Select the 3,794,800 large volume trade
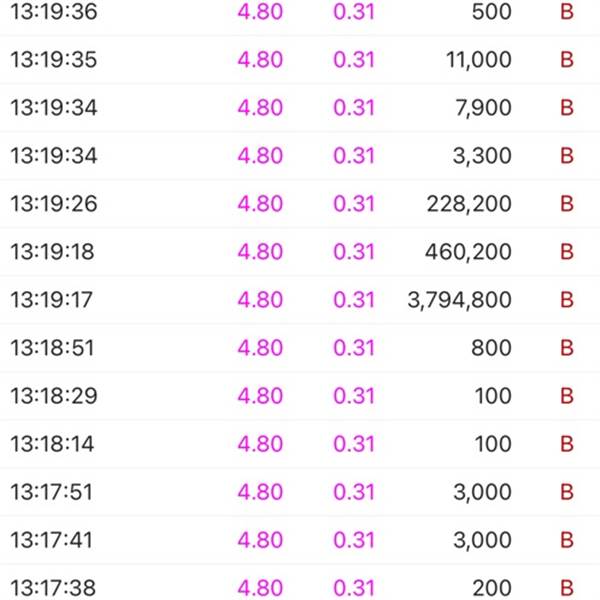600x600 pixels. (x=460, y=300)
